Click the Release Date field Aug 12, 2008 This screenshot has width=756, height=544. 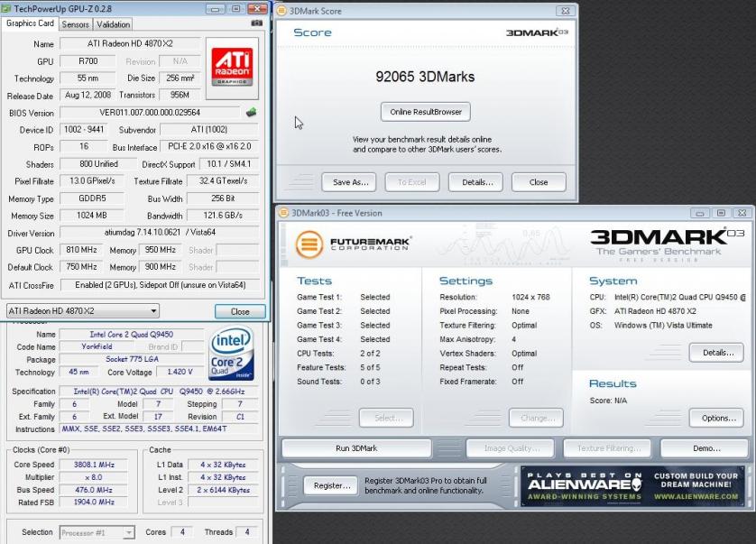(x=88, y=95)
